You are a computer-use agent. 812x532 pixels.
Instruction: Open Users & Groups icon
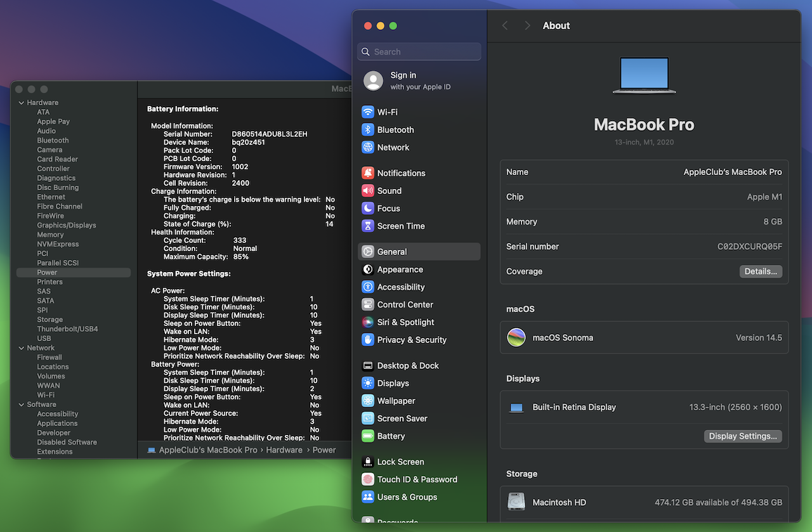click(368, 497)
